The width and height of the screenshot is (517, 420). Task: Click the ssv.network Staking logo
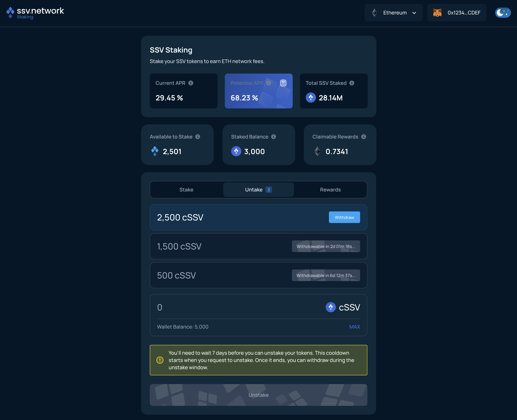(x=35, y=13)
